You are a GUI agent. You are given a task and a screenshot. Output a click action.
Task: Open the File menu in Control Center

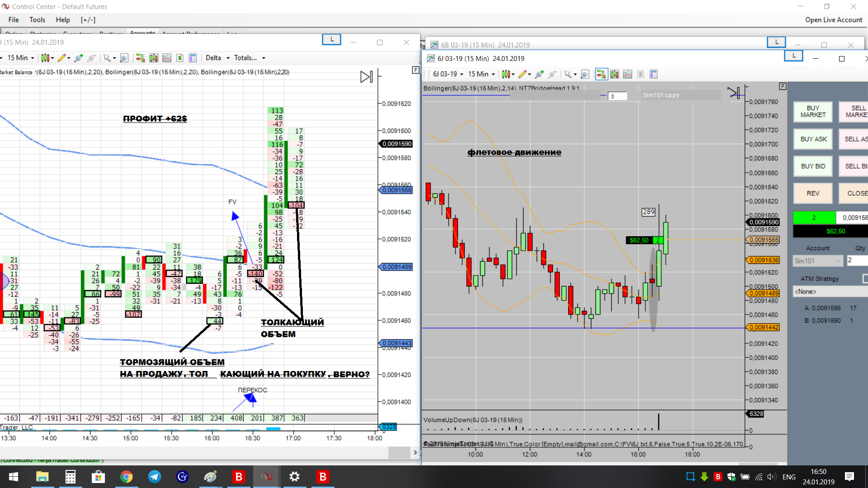(14, 20)
